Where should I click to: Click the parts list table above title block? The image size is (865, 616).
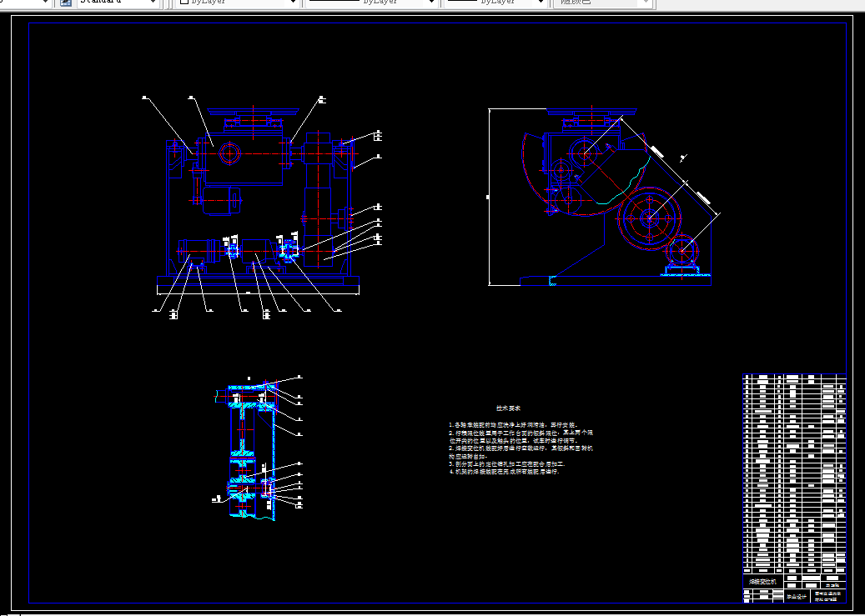click(x=794, y=474)
